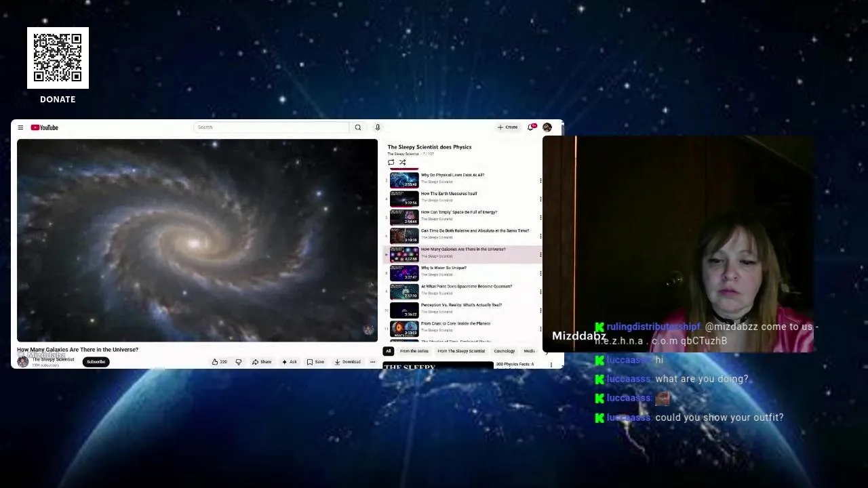
Task: Save video to a playlist
Action: tap(315, 362)
